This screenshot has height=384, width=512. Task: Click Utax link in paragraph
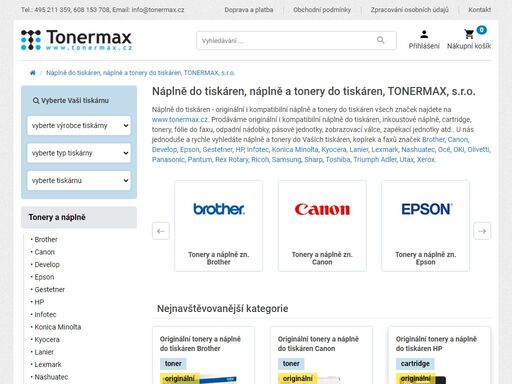(406, 159)
